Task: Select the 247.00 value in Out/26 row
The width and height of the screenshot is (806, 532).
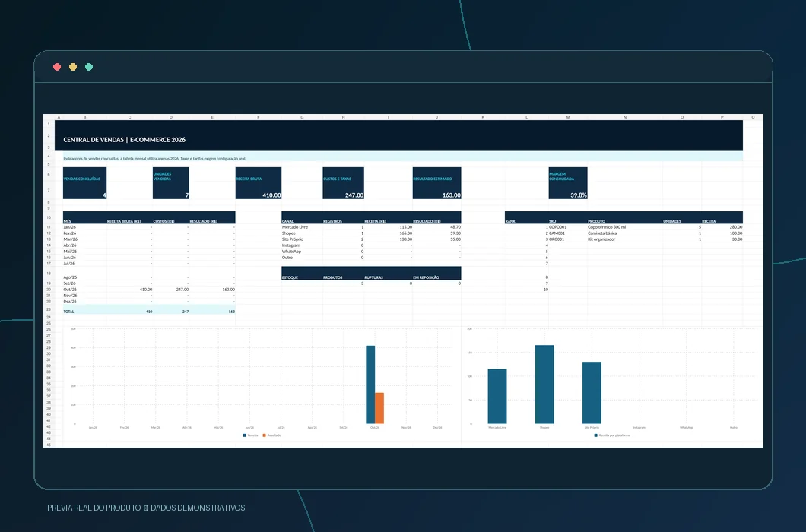Action: [x=182, y=290]
